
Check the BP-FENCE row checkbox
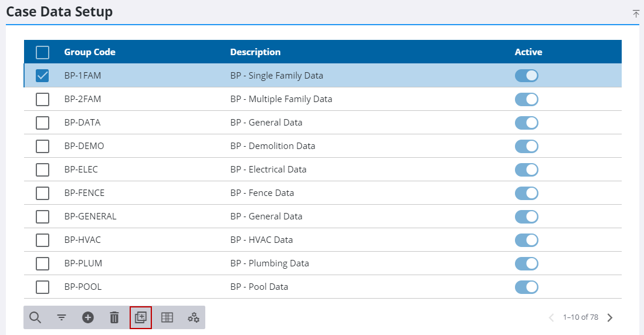pyautogui.click(x=42, y=193)
